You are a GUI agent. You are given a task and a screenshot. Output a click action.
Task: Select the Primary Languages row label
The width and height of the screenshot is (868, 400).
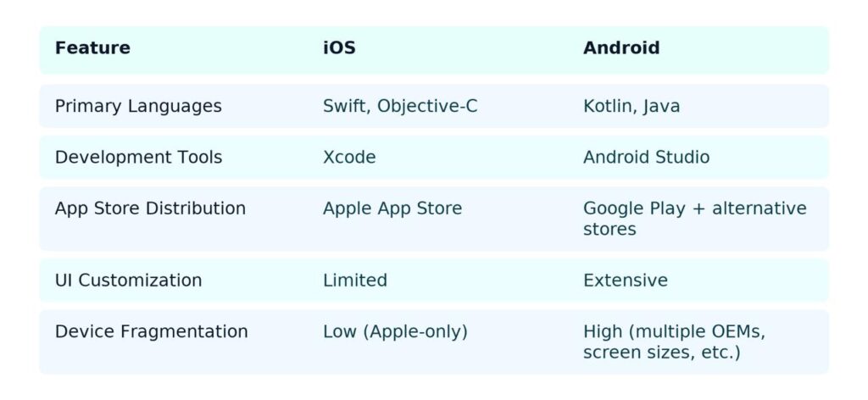[138, 107]
